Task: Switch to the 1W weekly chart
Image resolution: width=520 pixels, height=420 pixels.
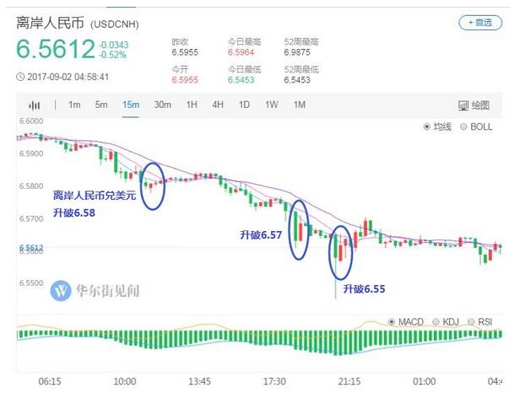Action: pyautogui.click(x=271, y=105)
